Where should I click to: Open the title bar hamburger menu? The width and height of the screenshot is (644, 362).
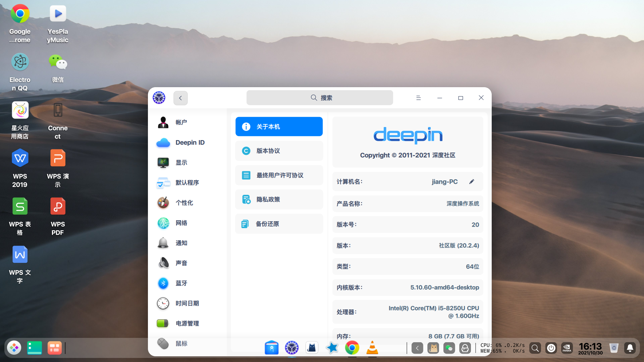pyautogui.click(x=418, y=98)
